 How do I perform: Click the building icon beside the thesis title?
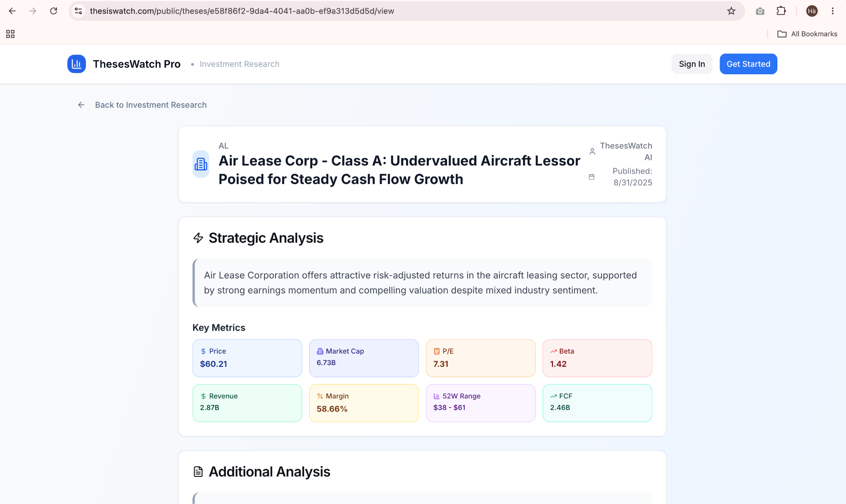201,164
